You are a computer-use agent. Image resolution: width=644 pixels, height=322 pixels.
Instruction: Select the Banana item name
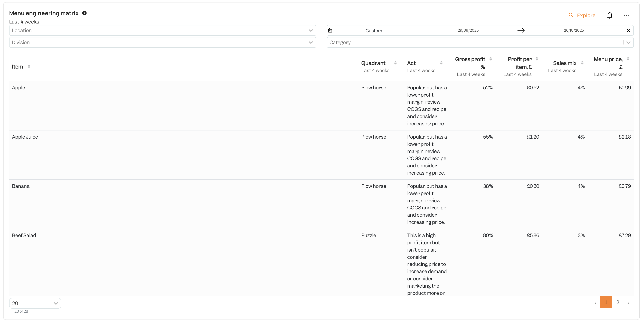tap(21, 186)
